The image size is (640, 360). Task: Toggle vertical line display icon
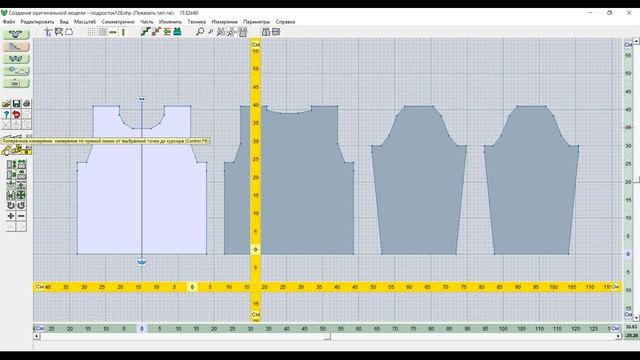123,32
